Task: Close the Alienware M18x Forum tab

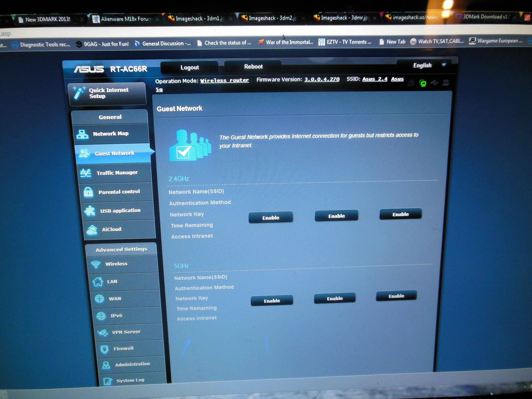Action: [x=157, y=19]
